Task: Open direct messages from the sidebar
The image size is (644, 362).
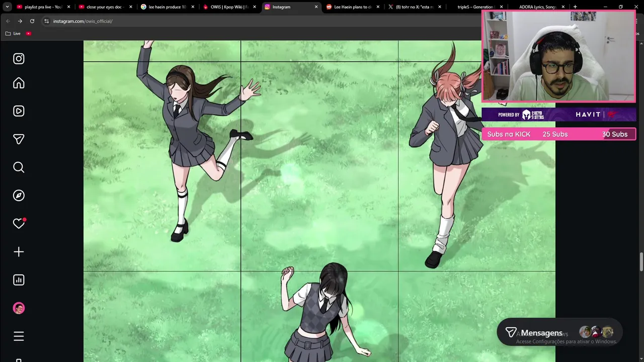Action: pos(19,139)
